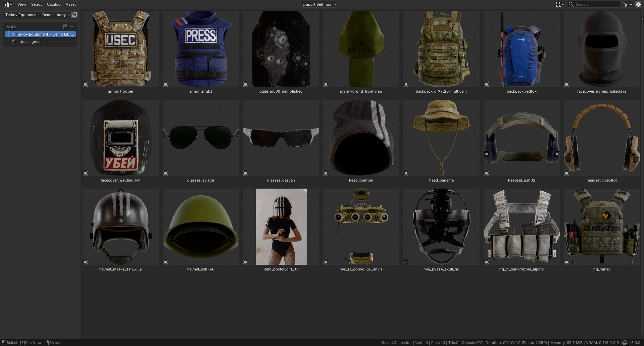Open the Tarkov Equipment library dropdown
This screenshot has height=346, width=644.
37,15
